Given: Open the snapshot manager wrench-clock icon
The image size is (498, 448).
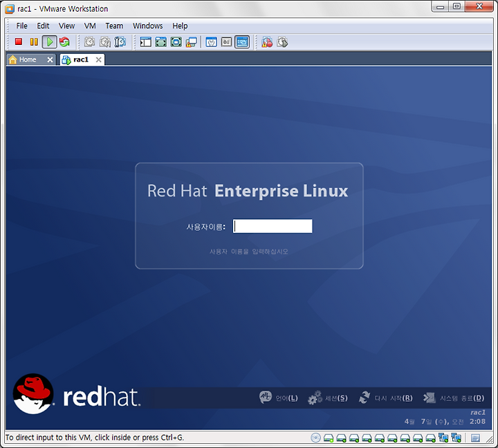Looking at the screenshot, I should click(120, 41).
